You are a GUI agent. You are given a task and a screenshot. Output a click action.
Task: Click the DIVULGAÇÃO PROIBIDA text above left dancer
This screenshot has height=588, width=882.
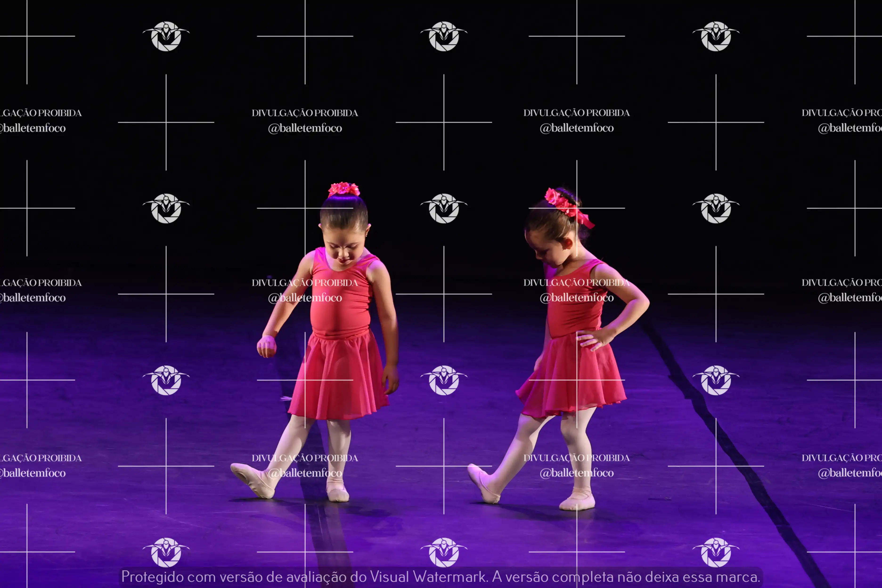(305, 113)
